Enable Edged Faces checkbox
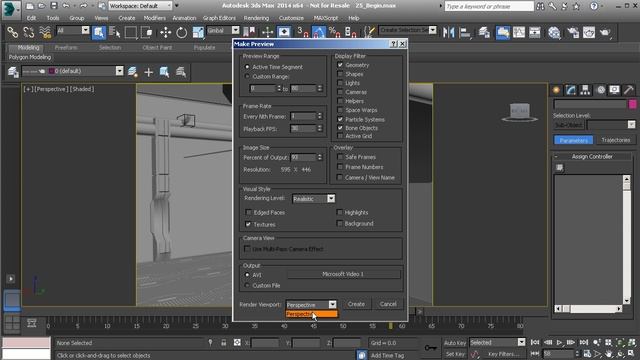The width and height of the screenshot is (640, 360). coord(248,212)
